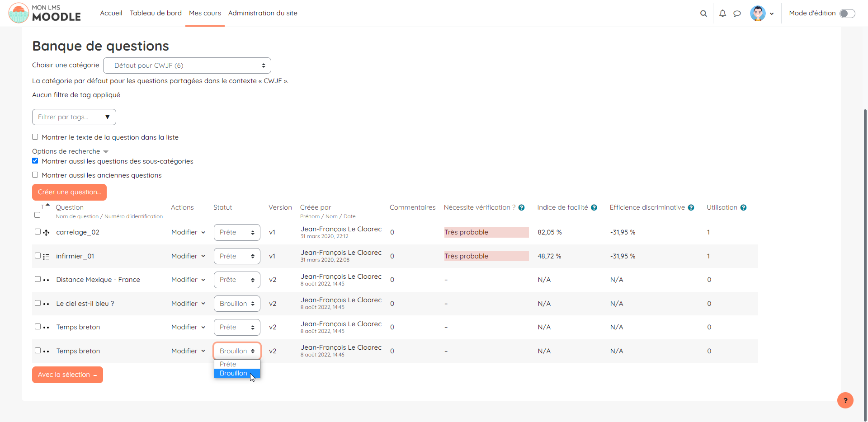Open the notifications bell
868x422 pixels.
722,14
